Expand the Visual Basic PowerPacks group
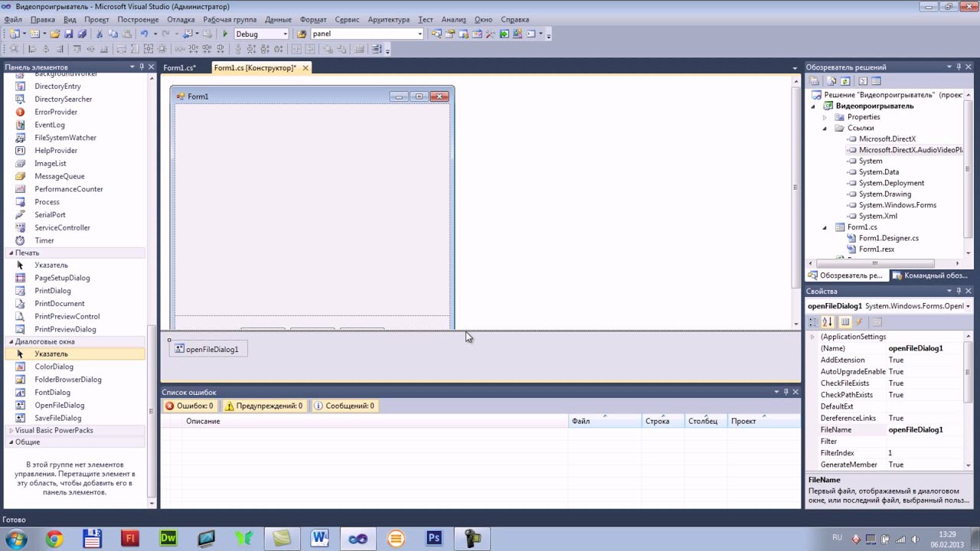Viewport: 980px width, 551px height. pyautogui.click(x=11, y=430)
